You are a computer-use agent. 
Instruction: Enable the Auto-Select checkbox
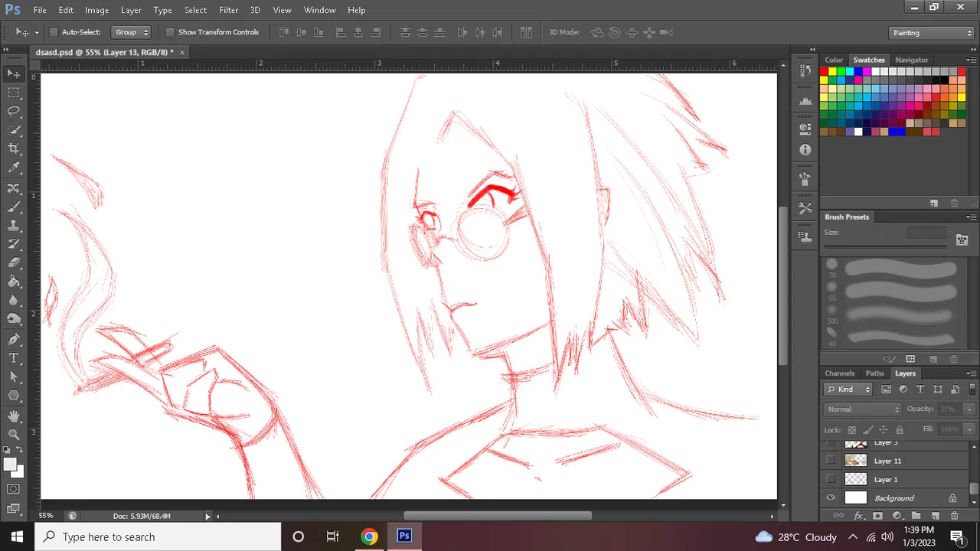[54, 32]
